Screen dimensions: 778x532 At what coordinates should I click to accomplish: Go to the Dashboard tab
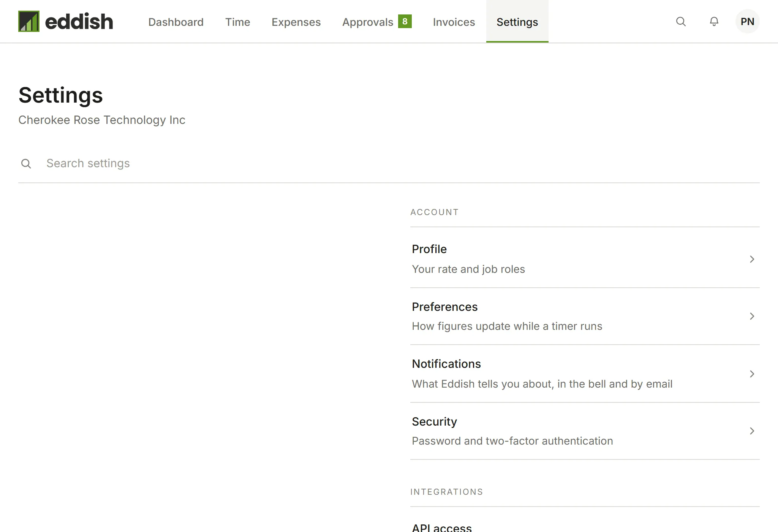click(176, 22)
